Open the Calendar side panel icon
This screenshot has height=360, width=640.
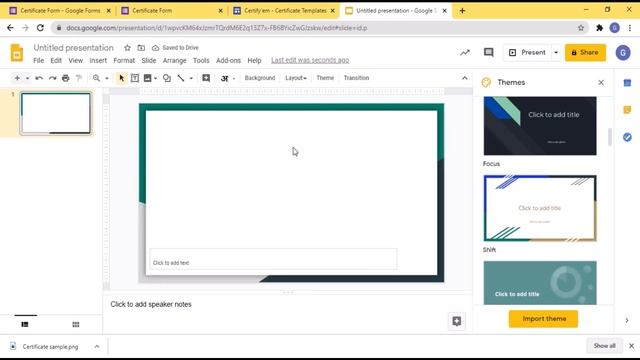pyautogui.click(x=627, y=83)
